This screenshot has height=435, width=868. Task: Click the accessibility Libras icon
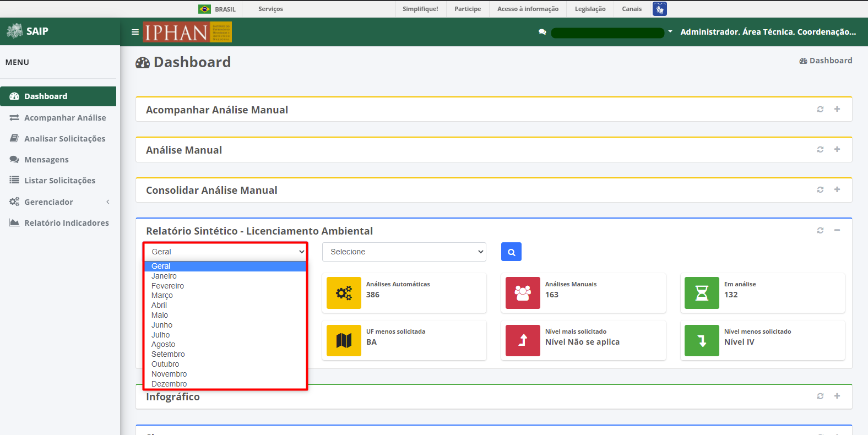(x=660, y=9)
